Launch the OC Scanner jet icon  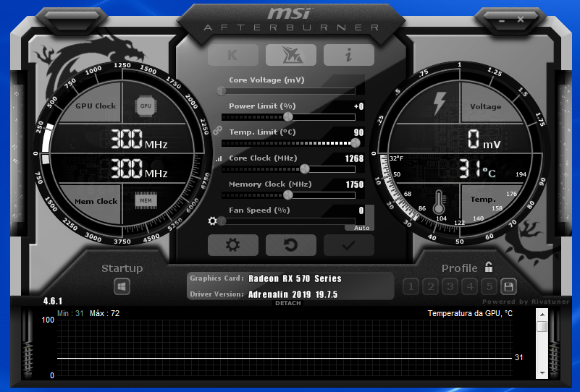click(x=291, y=55)
